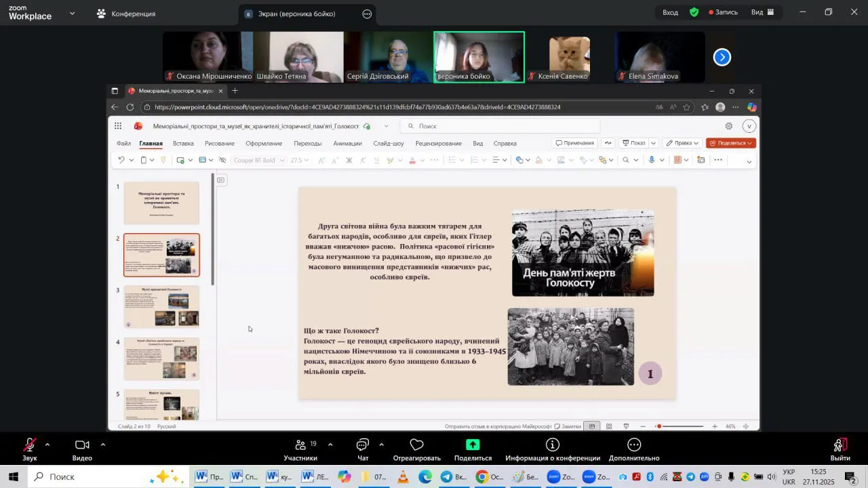Select slide 3 thumbnail in the slide panel
868x488 pixels.
coord(161,306)
